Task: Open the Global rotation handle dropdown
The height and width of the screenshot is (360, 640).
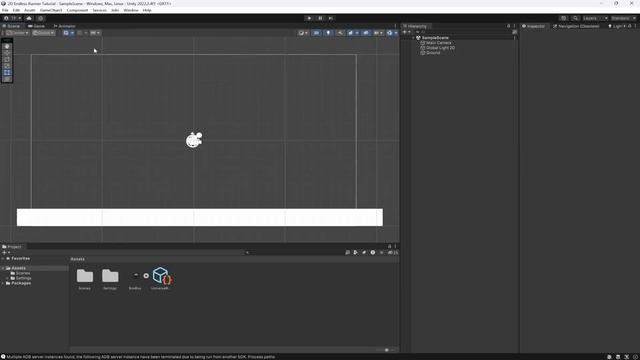Action: 44,33
